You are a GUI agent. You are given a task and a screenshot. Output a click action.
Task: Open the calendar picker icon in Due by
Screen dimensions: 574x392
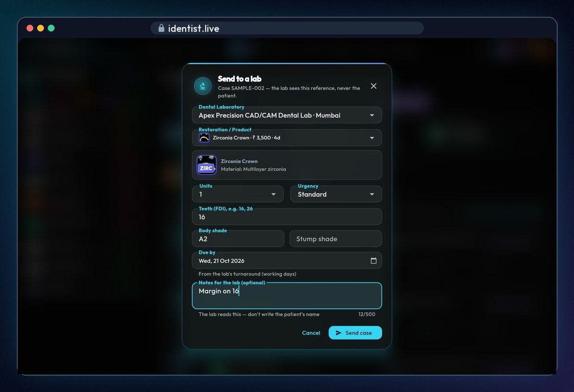374,261
